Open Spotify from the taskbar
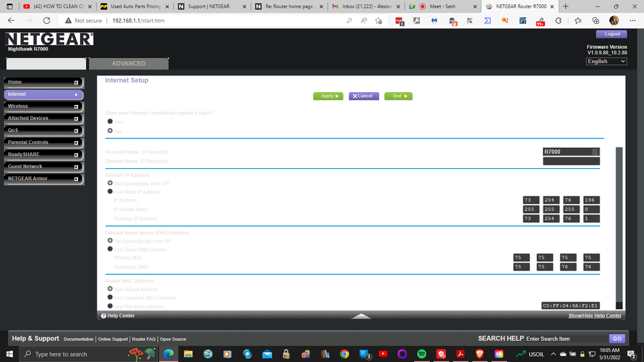Image resolution: width=644 pixels, height=362 pixels. (x=422, y=354)
